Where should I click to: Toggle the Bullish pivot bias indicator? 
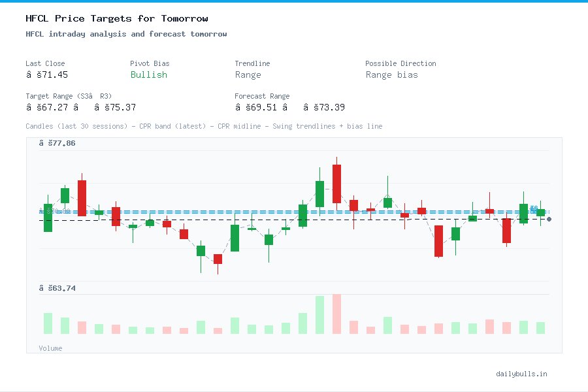[x=148, y=75]
